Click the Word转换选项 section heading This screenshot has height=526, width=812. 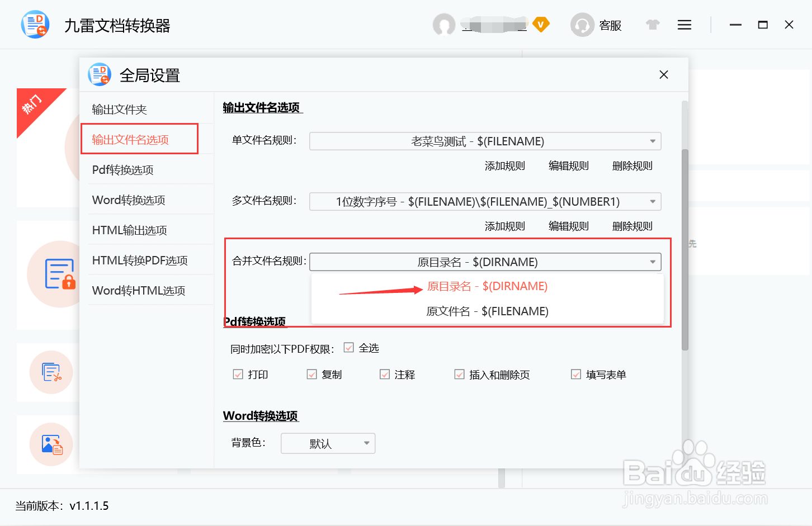[x=261, y=416]
